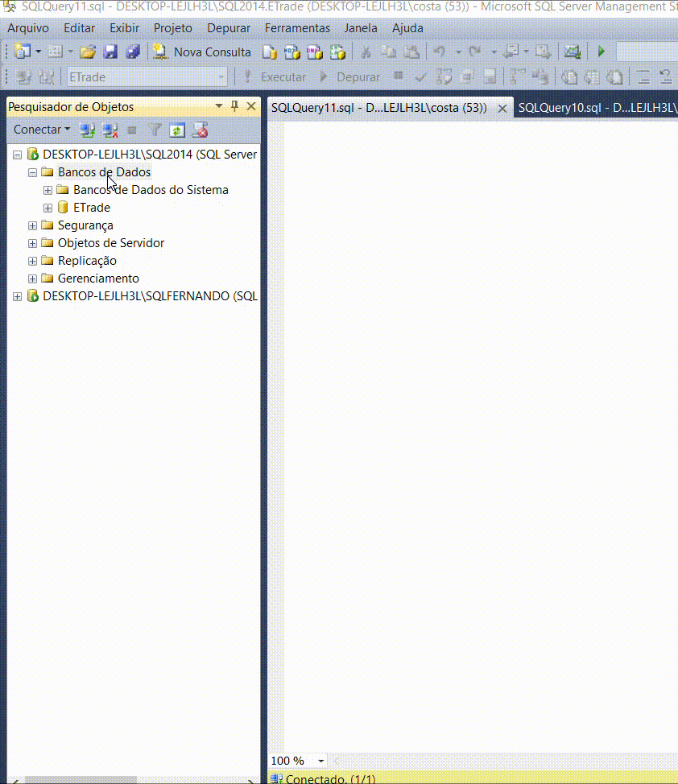Image resolution: width=678 pixels, height=784 pixels.
Task: Expand the Replicação folder
Action: (x=32, y=261)
